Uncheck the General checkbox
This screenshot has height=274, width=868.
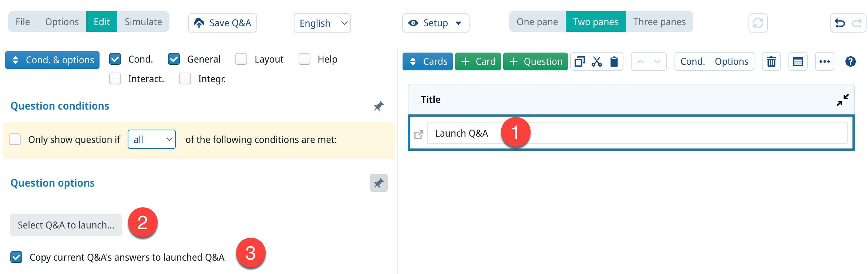click(x=174, y=59)
